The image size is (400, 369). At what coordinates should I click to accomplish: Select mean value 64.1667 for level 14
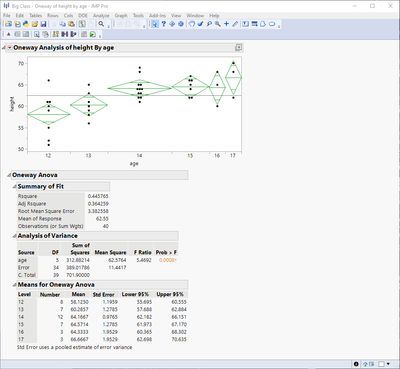(79, 317)
